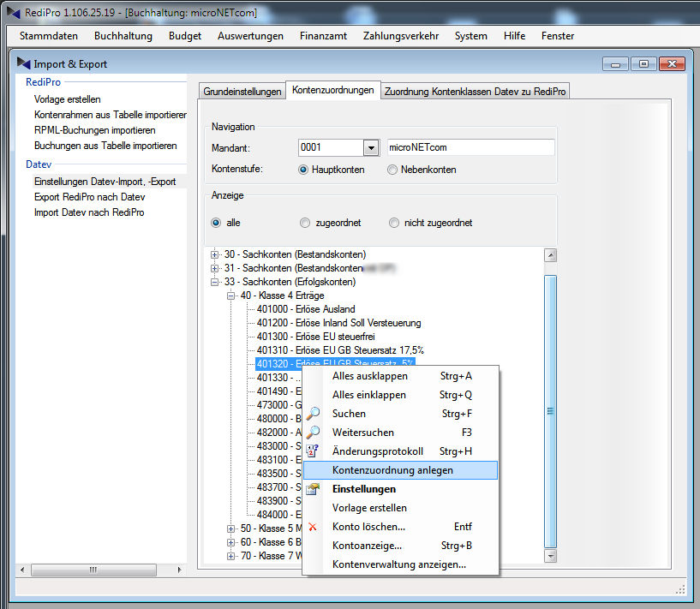
Task: Click the tree view vertical scrollbar thumb
Action: pyautogui.click(x=550, y=409)
